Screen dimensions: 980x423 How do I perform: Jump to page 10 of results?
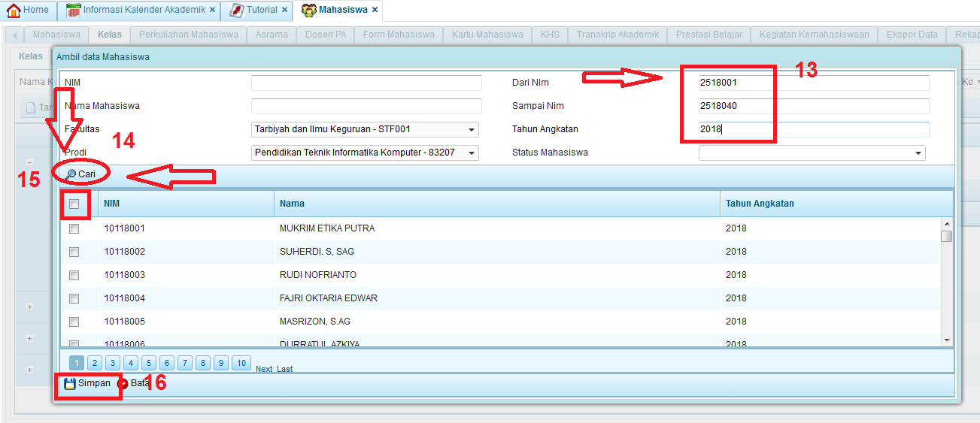point(241,364)
